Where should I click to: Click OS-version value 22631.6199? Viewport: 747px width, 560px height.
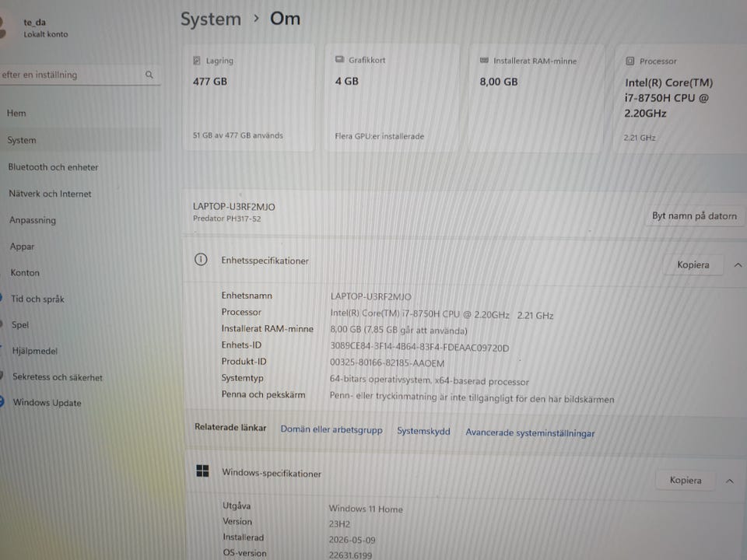351,555
